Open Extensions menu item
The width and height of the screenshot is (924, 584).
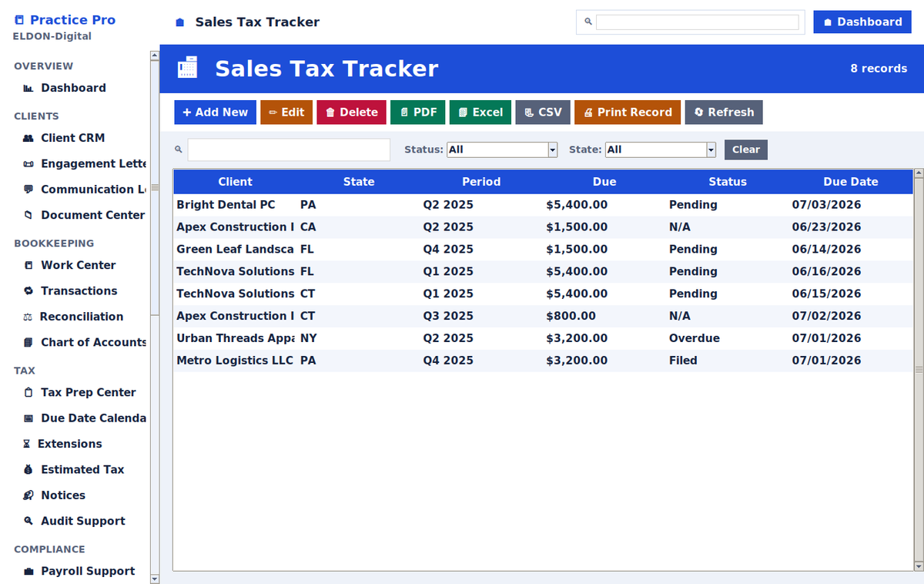69,444
